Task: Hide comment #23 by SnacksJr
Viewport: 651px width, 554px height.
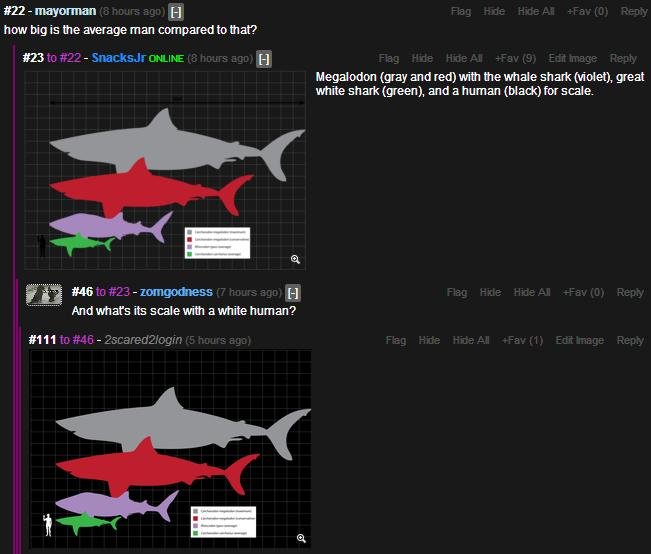Action: (422, 59)
